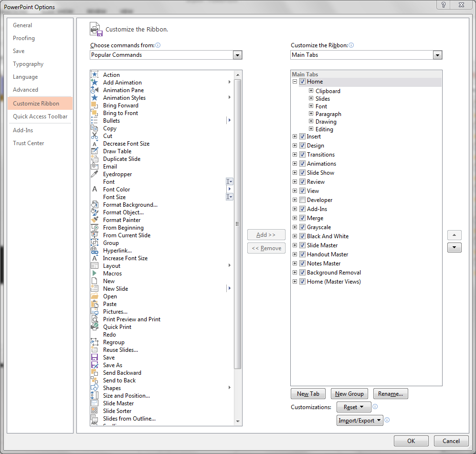Select the Slide Master command row
Viewport: 476px width, 454px height.
pos(162,403)
